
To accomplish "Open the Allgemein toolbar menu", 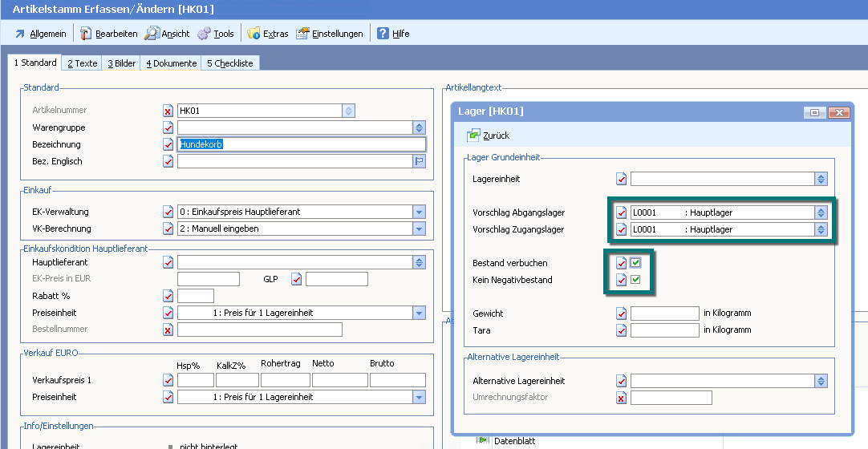I will point(40,34).
